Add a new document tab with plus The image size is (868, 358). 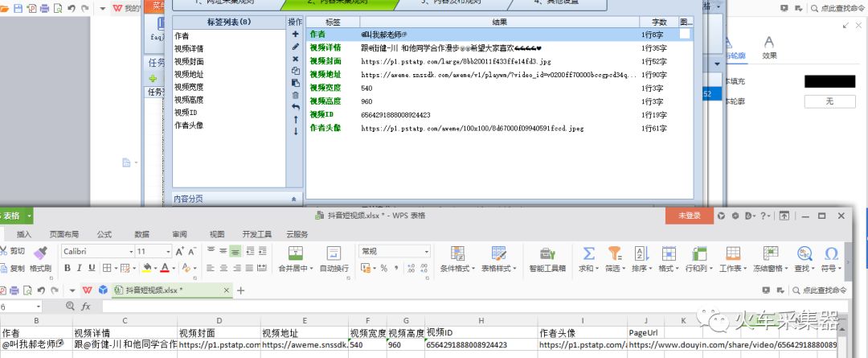[240, 290]
